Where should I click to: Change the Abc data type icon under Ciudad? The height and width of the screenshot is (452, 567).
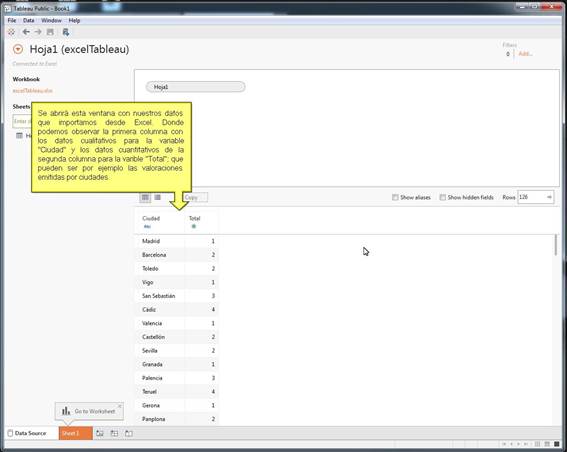click(147, 227)
